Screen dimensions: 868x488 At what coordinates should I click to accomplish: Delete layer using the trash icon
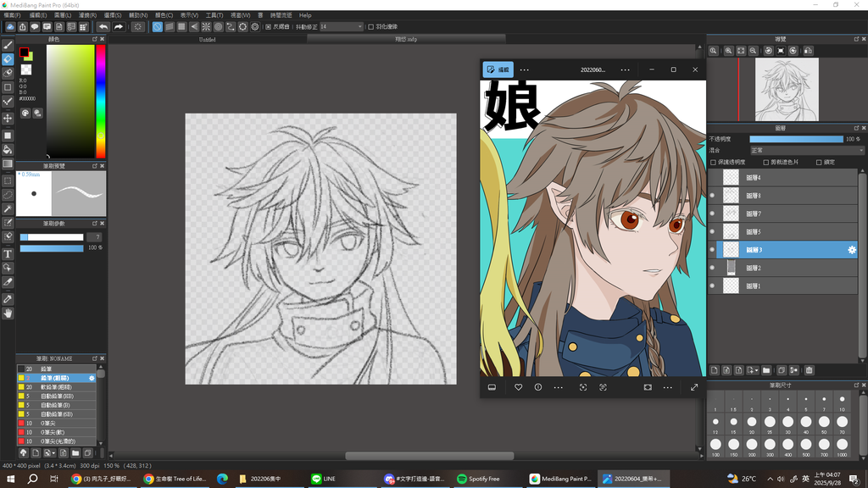click(809, 370)
